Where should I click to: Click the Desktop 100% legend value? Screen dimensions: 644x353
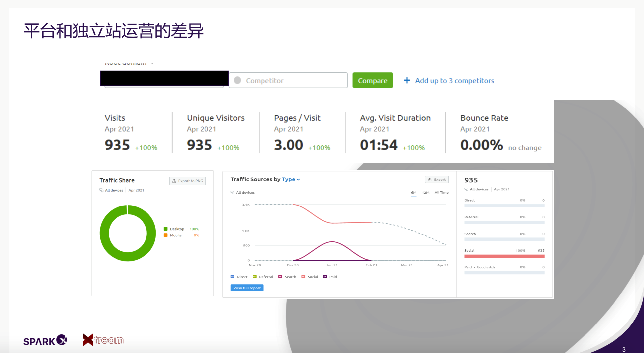point(194,229)
